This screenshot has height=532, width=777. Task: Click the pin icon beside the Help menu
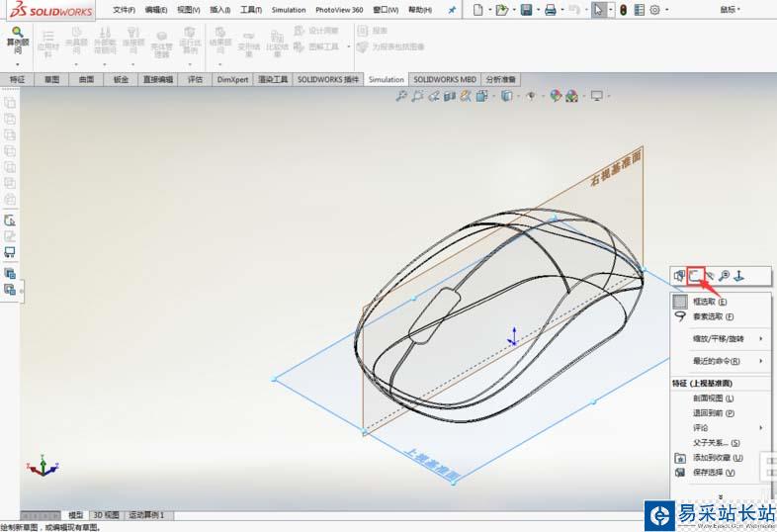tap(452, 10)
